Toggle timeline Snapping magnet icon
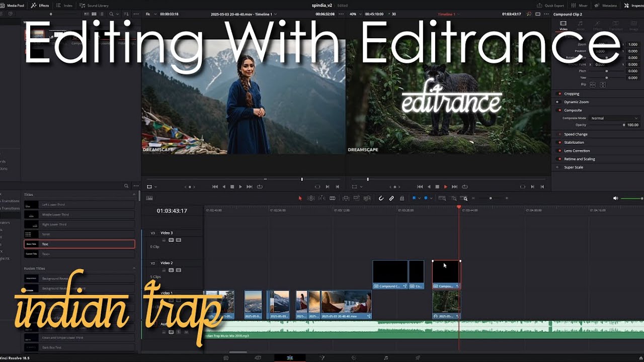The image size is (644, 362). coord(381,198)
